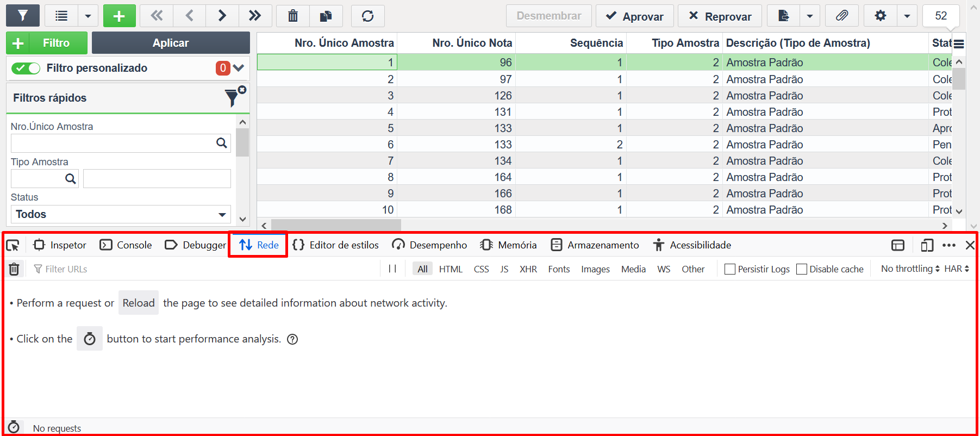The height and width of the screenshot is (436, 980).
Task: Approve the sample with Aprovar
Action: point(634,16)
